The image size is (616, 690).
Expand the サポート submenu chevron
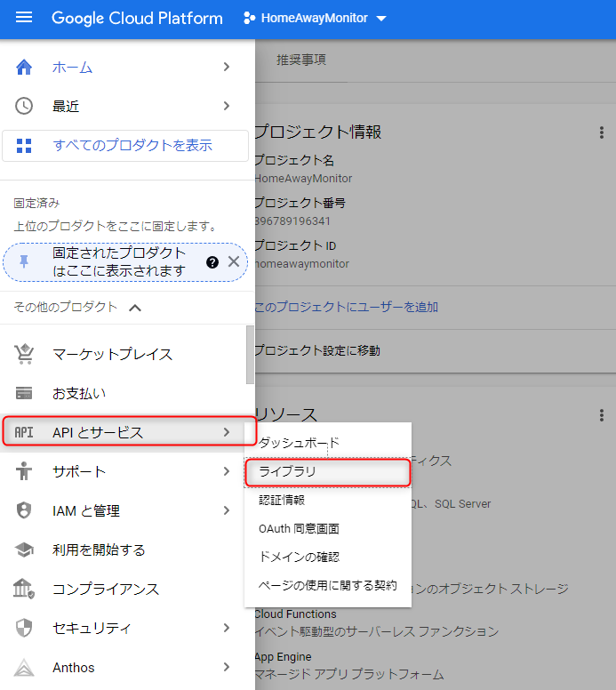(226, 471)
